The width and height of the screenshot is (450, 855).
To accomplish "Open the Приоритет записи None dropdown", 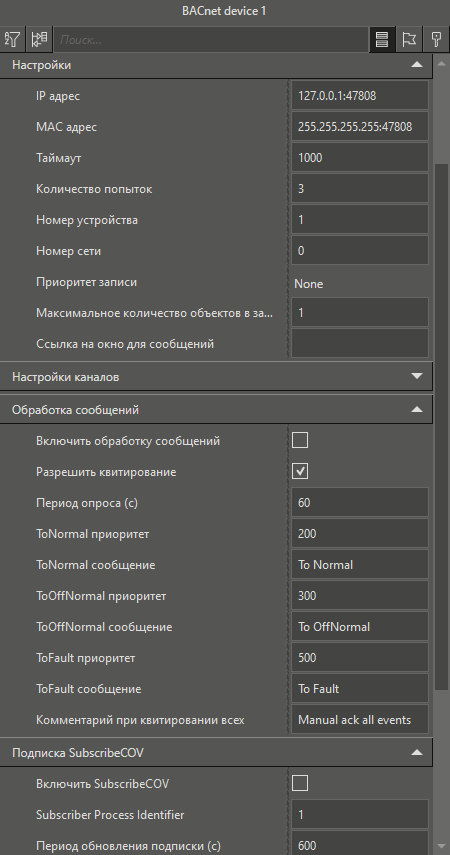I will click(359, 284).
